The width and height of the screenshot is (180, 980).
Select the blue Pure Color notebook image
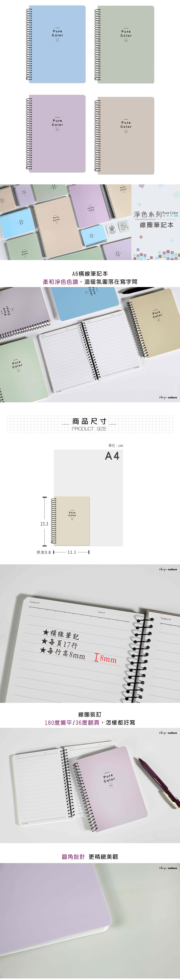click(x=56, y=44)
